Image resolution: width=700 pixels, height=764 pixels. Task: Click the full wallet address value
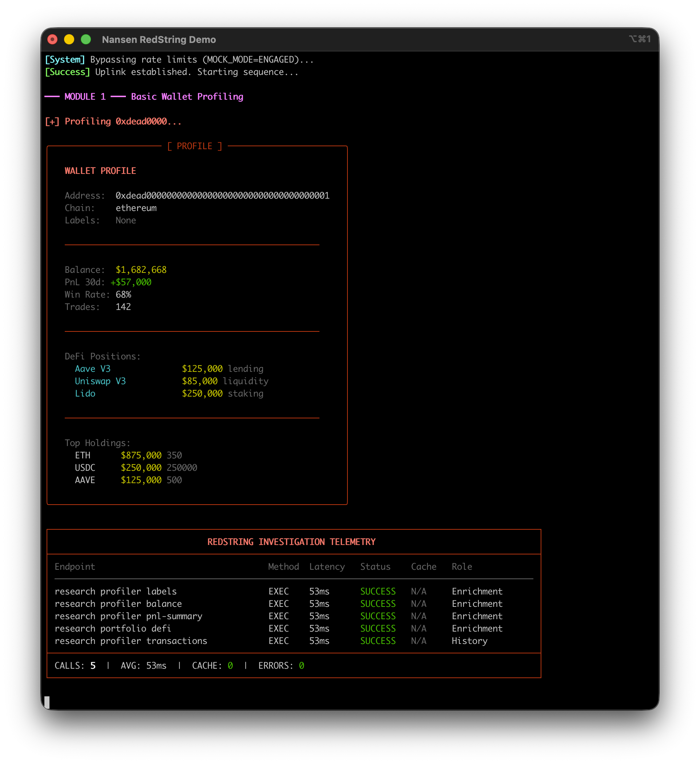222,196
